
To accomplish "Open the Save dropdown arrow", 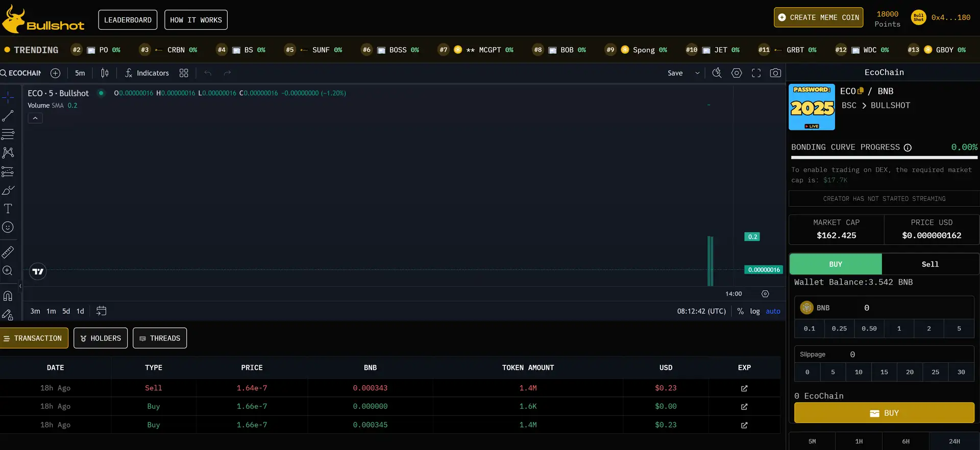I will point(697,73).
